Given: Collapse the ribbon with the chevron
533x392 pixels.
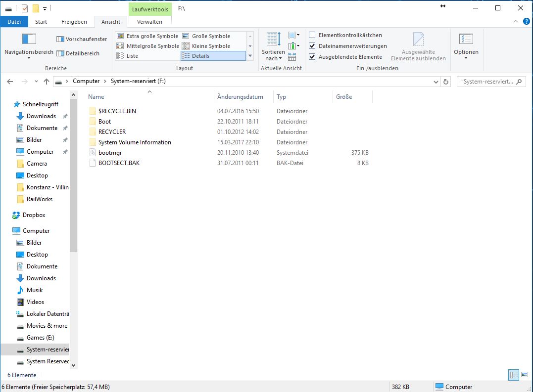Looking at the screenshot, I should [x=516, y=21].
